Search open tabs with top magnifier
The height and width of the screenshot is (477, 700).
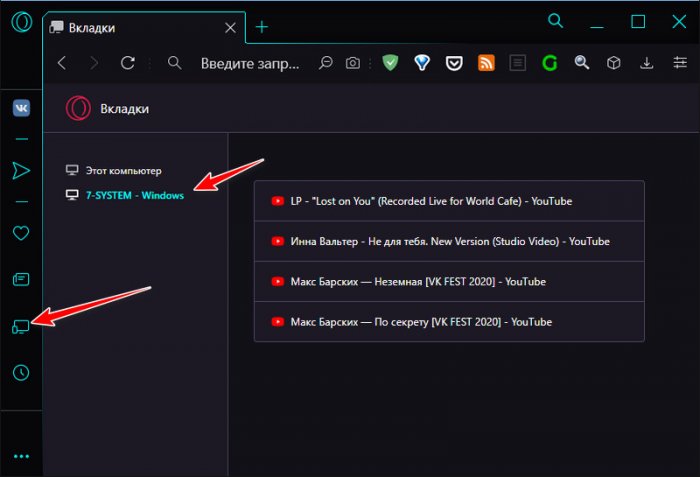coord(555,21)
